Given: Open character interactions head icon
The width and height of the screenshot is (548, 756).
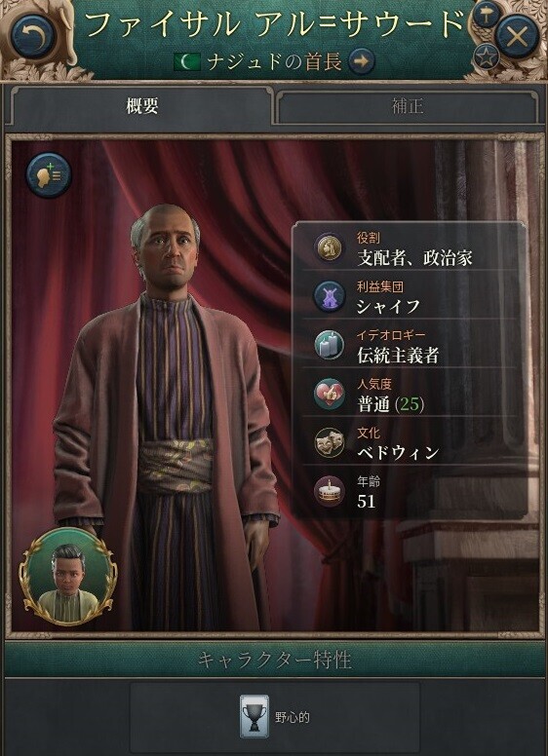Looking at the screenshot, I should pos(49,174).
